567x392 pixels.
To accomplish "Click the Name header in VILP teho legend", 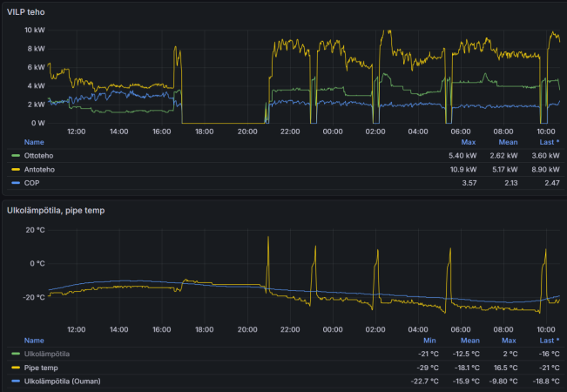I will click(34, 141).
